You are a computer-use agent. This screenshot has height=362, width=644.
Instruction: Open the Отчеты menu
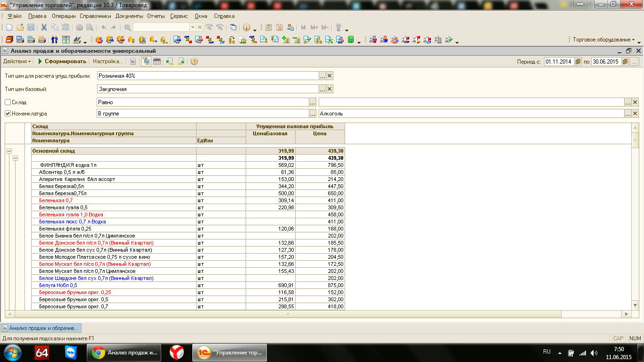(156, 16)
